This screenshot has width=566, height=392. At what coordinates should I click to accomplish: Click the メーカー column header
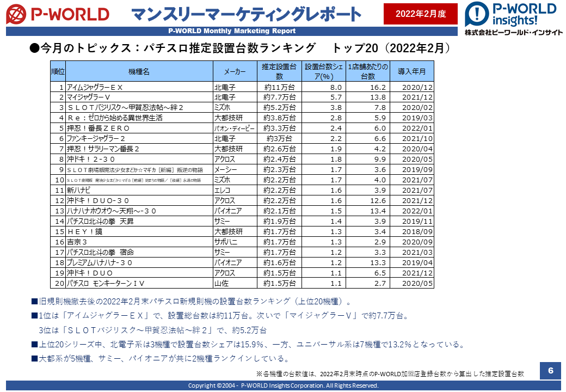coord(235,71)
